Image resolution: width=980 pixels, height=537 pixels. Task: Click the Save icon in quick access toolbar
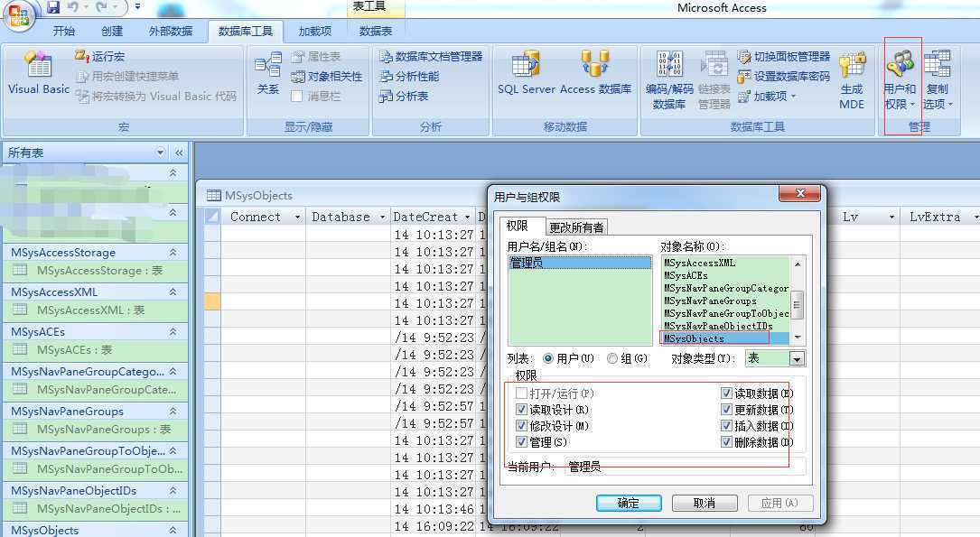[53, 7]
